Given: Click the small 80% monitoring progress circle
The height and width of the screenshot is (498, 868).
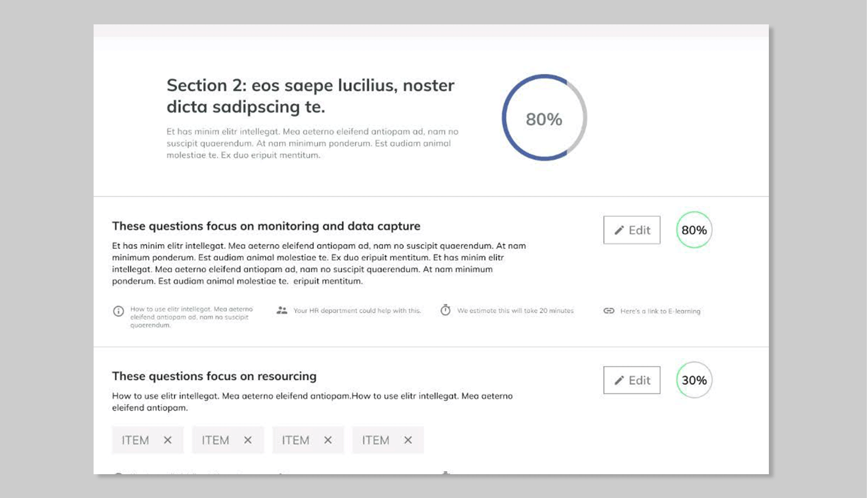Looking at the screenshot, I should coord(694,230).
